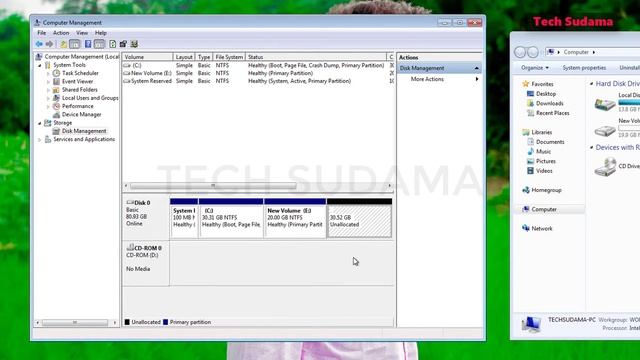Click the Disk Management icon in tree
Image resolution: width=640 pixels, height=360 pixels.
(56, 131)
